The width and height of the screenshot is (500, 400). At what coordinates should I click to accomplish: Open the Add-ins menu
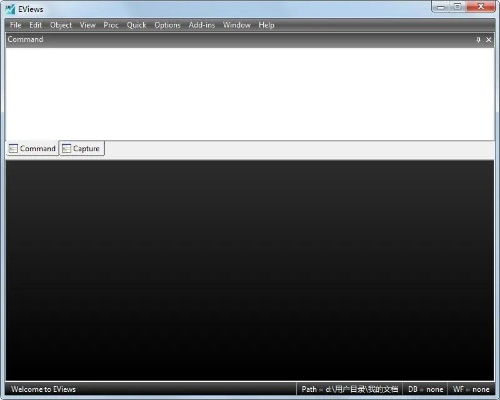click(x=202, y=25)
